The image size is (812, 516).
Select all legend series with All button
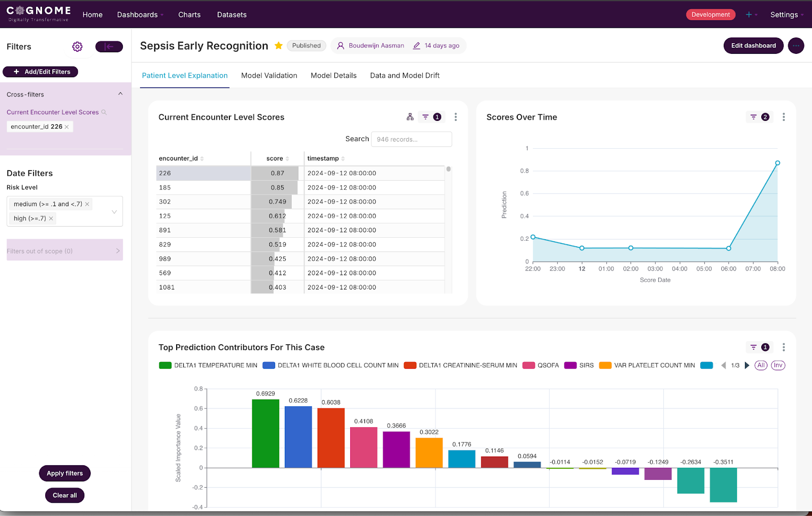(x=761, y=365)
